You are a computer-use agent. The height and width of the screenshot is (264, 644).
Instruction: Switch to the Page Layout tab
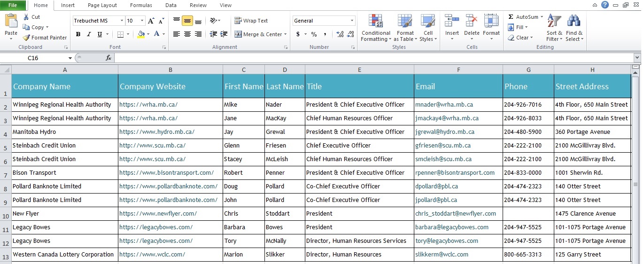click(102, 5)
